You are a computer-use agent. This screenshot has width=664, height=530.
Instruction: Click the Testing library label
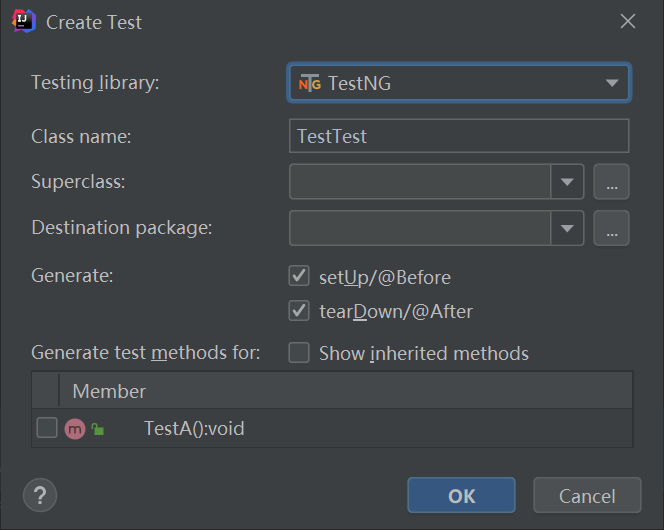(95, 83)
